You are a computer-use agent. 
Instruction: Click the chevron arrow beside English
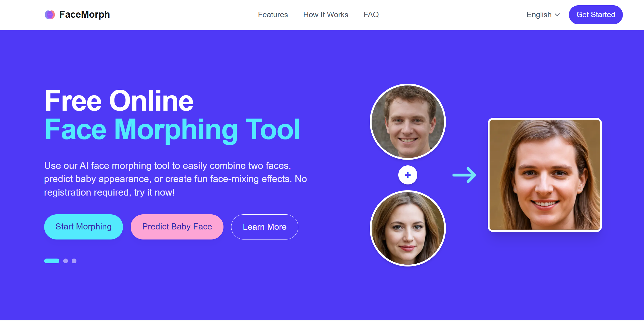point(558,15)
